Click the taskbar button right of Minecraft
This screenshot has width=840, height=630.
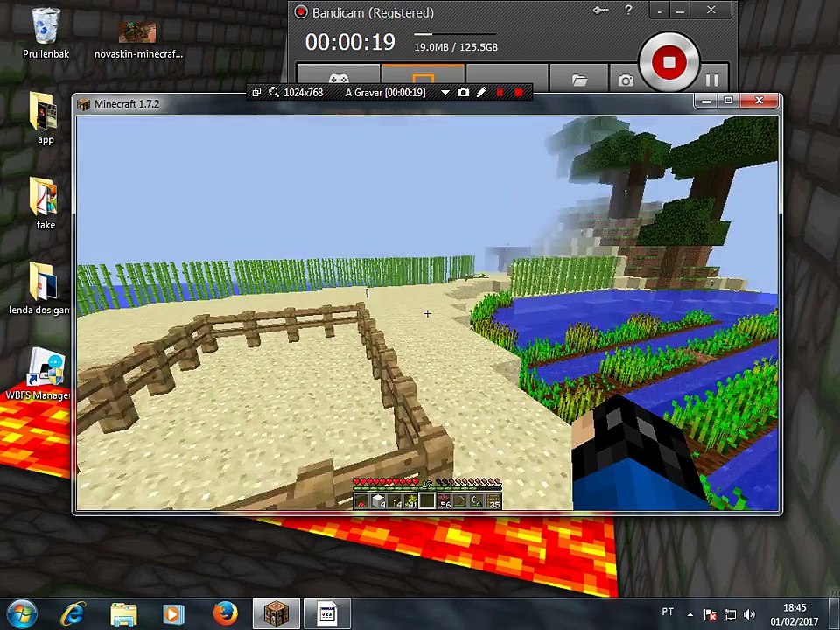coord(326,614)
